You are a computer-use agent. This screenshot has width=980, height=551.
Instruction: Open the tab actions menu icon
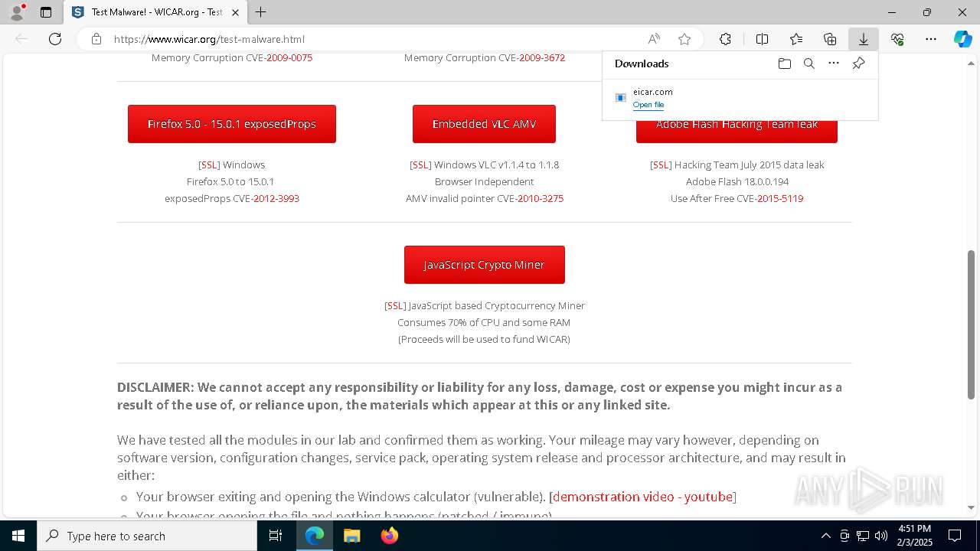point(46,12)
